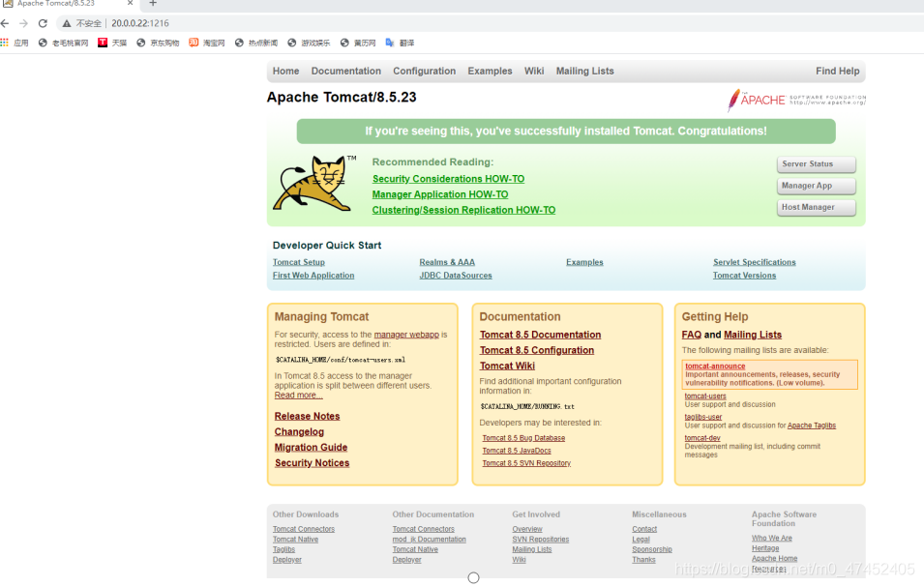924x587 pixels.
Task: Open Tomcat 8.5 Documentation link
Action: tap(540, 335)
